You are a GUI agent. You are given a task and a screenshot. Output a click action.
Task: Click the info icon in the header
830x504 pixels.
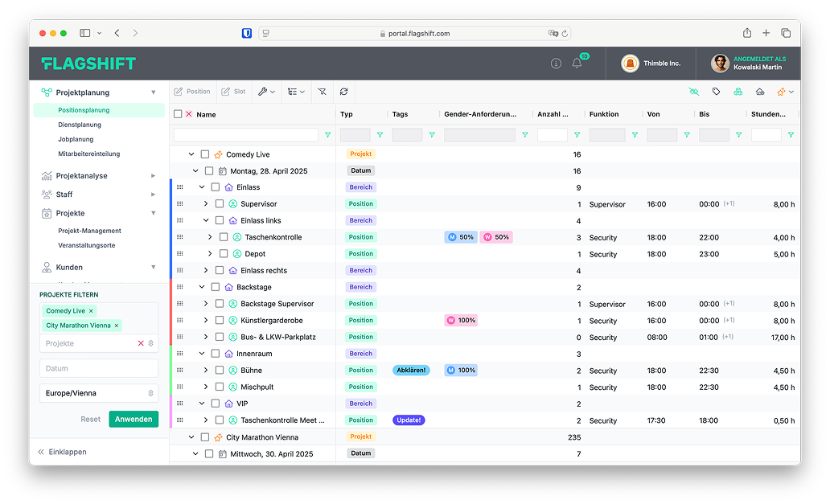click(x=556, y=64)
